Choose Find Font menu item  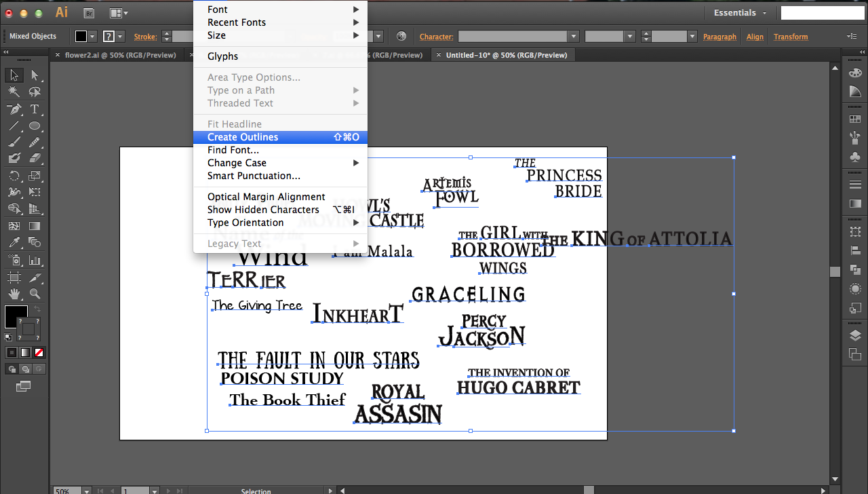280,150
